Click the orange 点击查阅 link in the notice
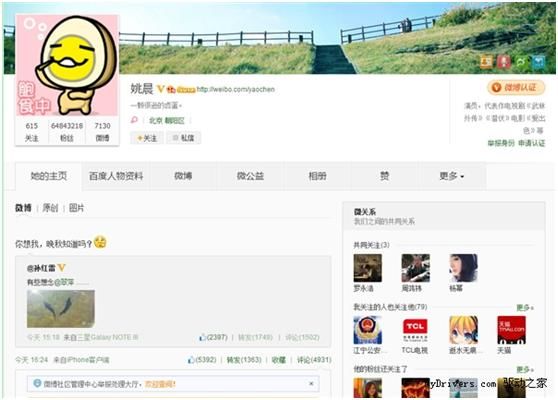 point(160,384)
